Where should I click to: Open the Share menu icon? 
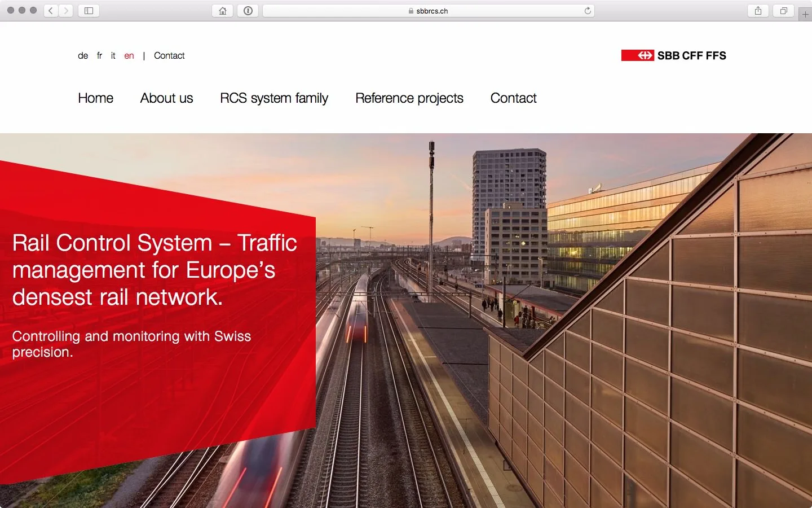758,11
